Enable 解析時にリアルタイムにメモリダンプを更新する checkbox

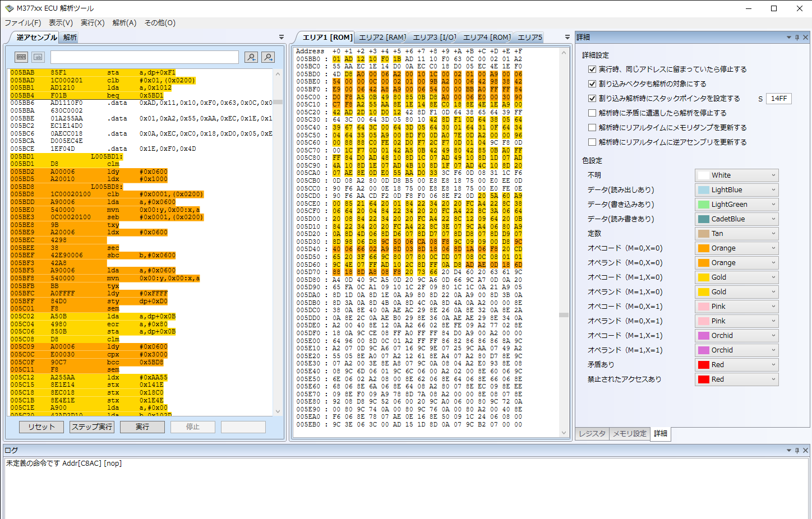tap(592, 127)
